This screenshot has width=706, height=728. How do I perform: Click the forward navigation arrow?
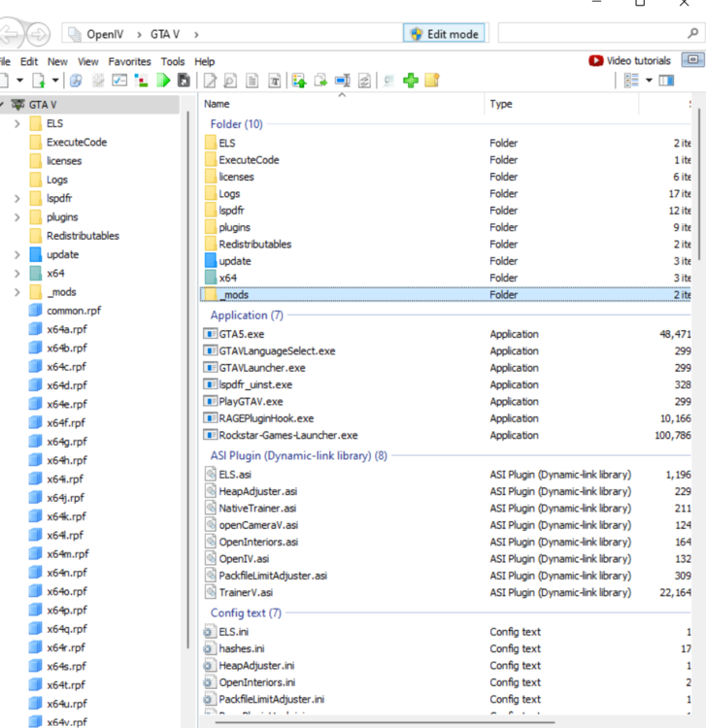point(38,34)
